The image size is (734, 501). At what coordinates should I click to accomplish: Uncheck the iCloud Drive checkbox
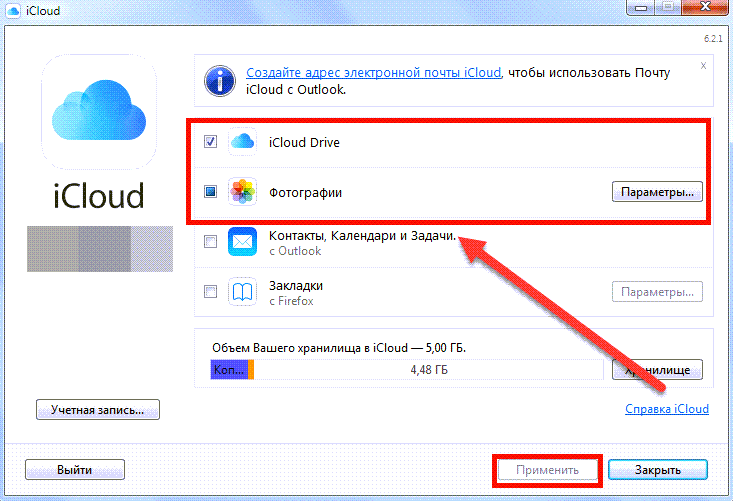pos(211,141)
